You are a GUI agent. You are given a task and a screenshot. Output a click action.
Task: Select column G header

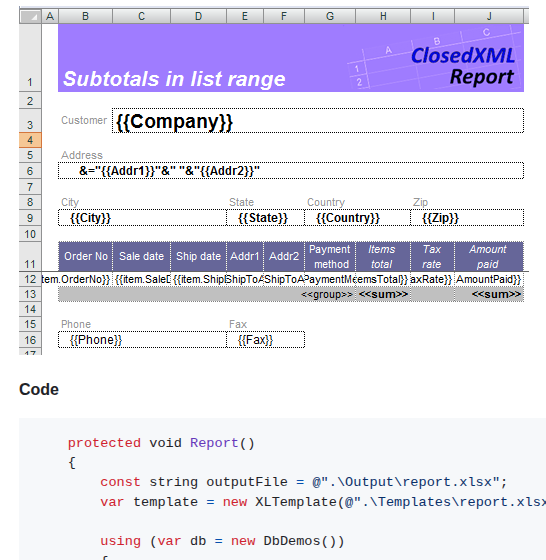pyautogui.click(x=330, y=16)
